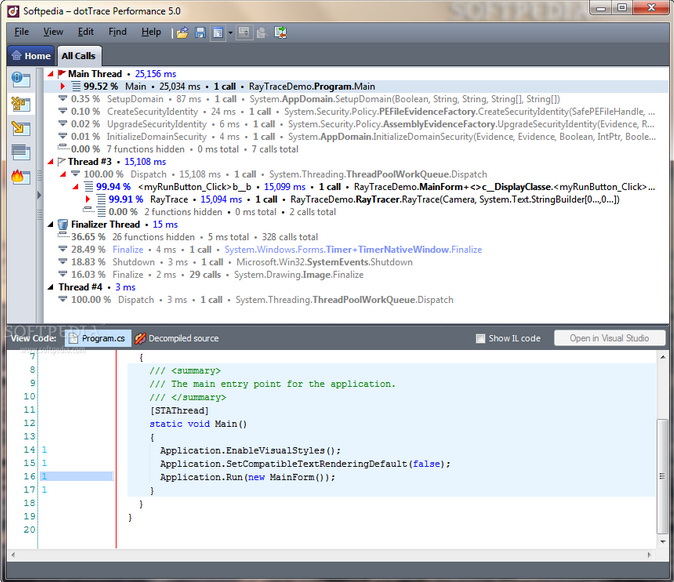Screen dimensions: 674x582
Task: Click the dotTrace application icon in title bar
Action: [x=13, y=11]
